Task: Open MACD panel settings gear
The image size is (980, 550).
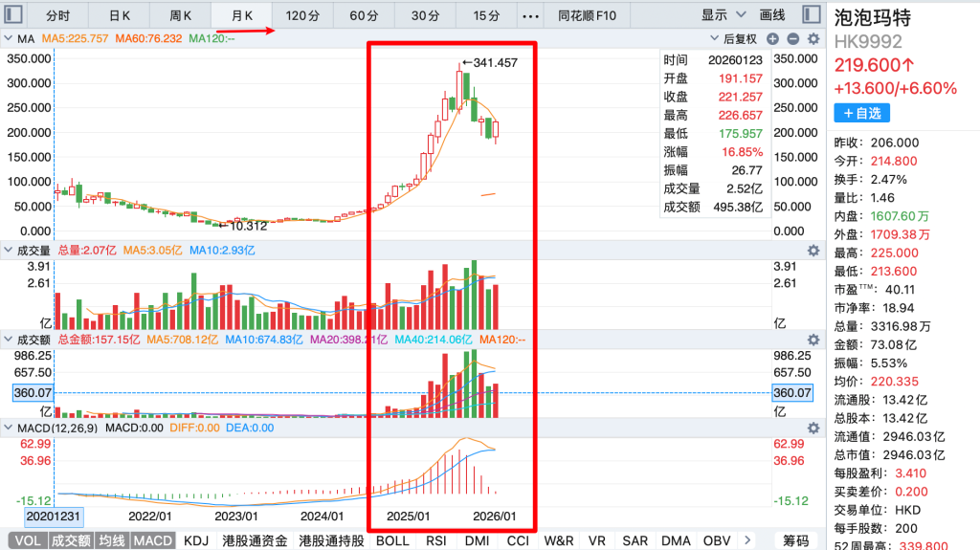Action: 813,428
